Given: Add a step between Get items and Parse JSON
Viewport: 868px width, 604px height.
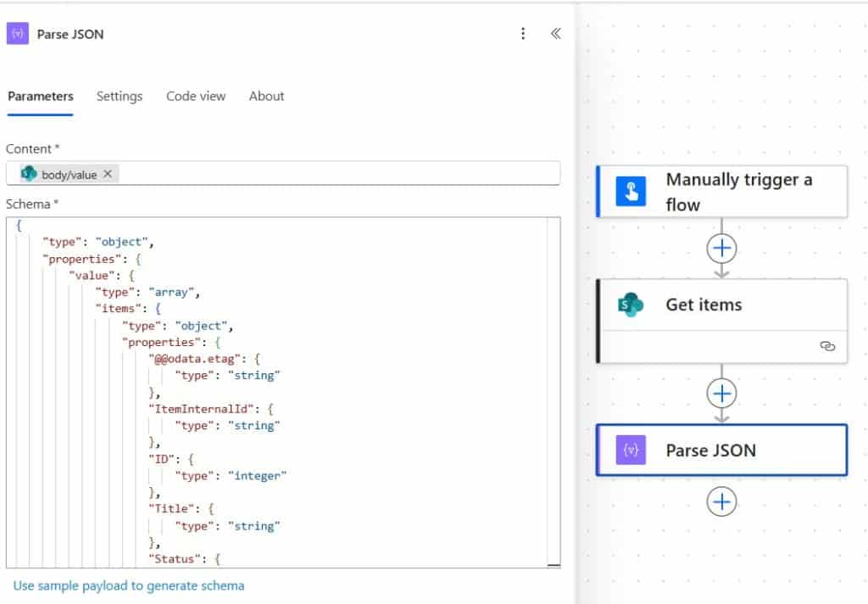Looking at the screenshot, I should (x=721, y=394).
